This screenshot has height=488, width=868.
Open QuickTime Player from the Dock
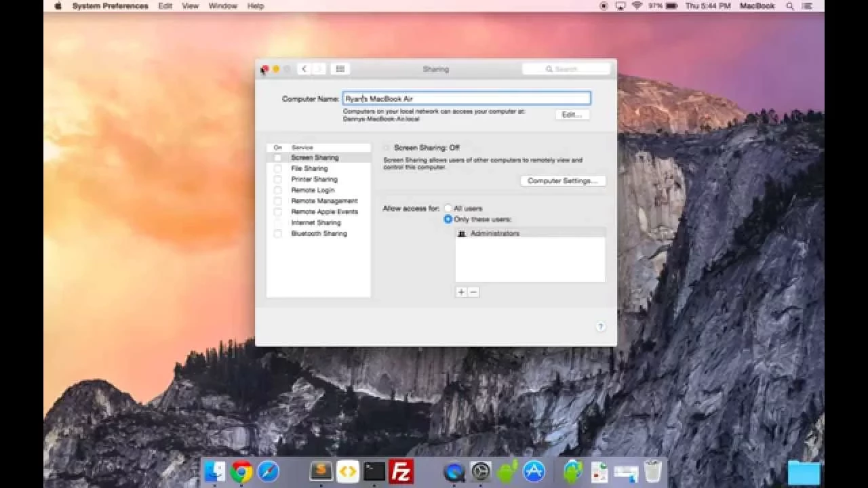454,471
